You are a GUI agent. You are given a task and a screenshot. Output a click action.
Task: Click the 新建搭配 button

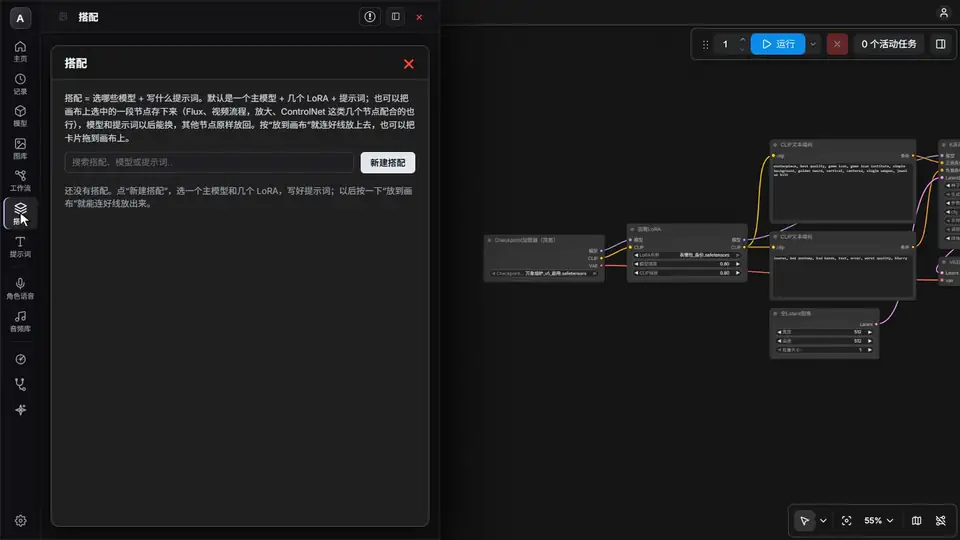click(x=388, y=163)
